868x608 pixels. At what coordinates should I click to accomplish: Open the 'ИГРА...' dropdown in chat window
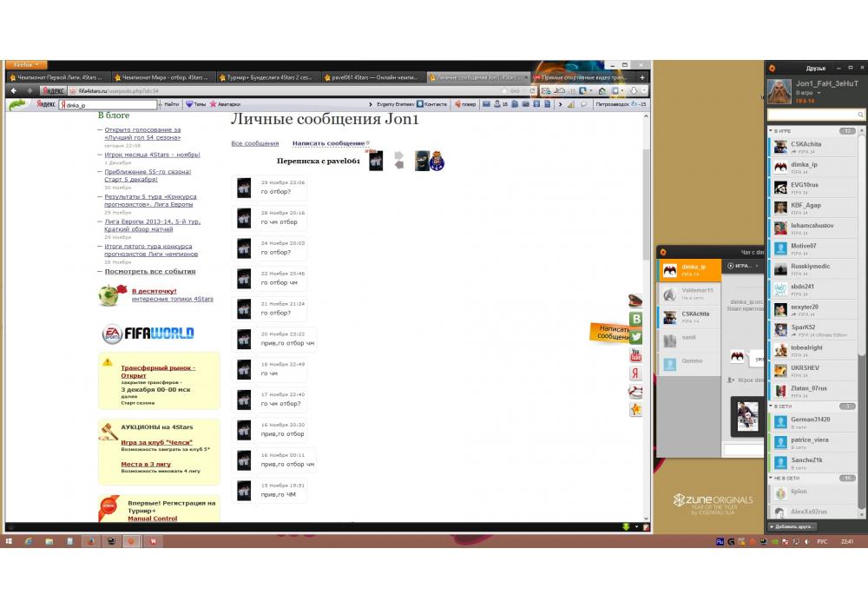tap(743, 266)
